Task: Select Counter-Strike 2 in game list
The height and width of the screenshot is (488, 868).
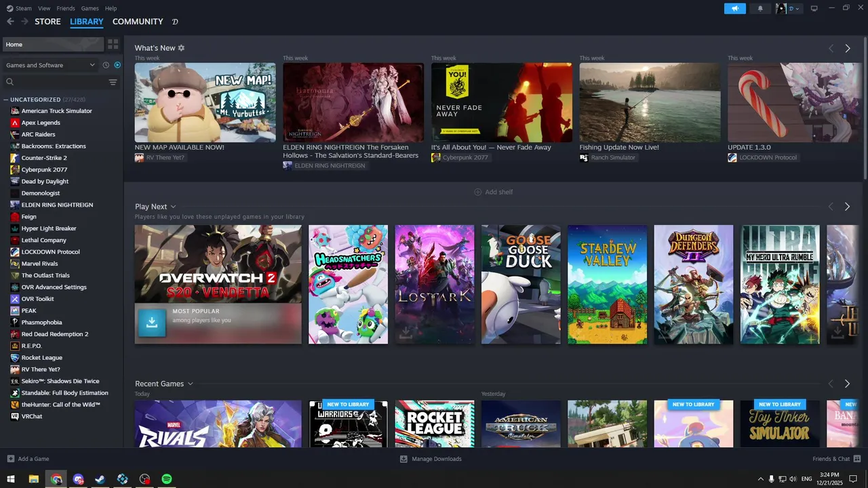Action: click(x=44, y=158)
